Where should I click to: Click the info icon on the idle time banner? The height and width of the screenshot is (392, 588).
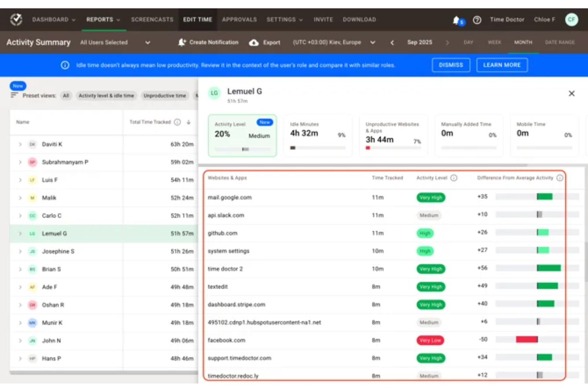tap(65, 65)
